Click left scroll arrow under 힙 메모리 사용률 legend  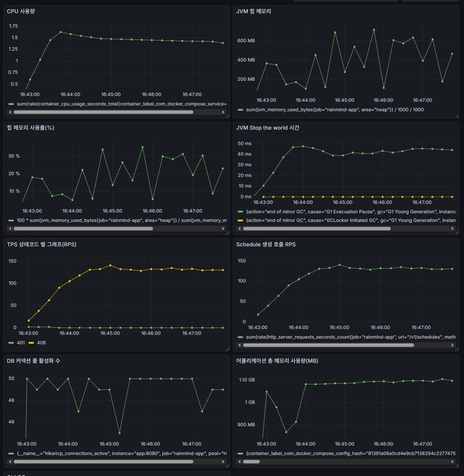(x=10, y=229)
